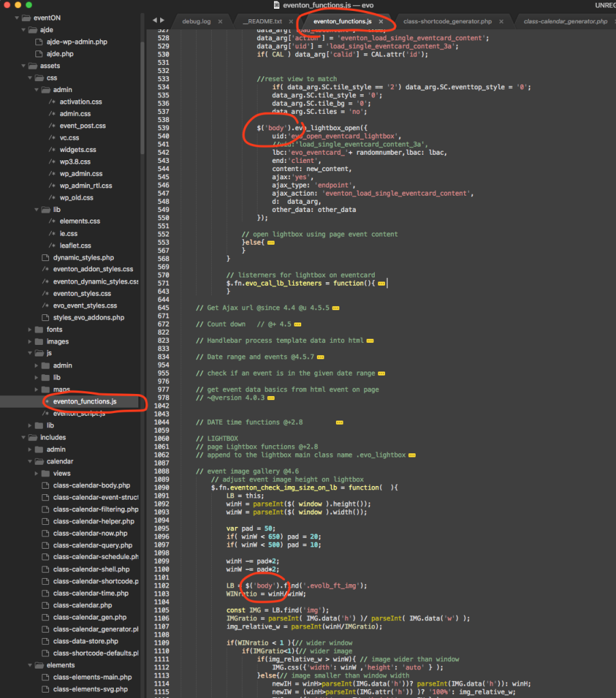Open ajde-wp-admin.php from the sidebar

click(x=76, y=42)
